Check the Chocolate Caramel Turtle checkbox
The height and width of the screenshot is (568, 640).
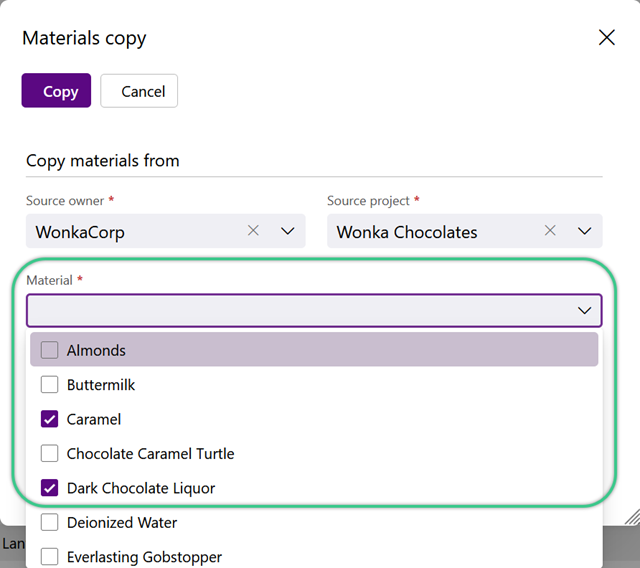pyautogui.click(x=49, y=453)
